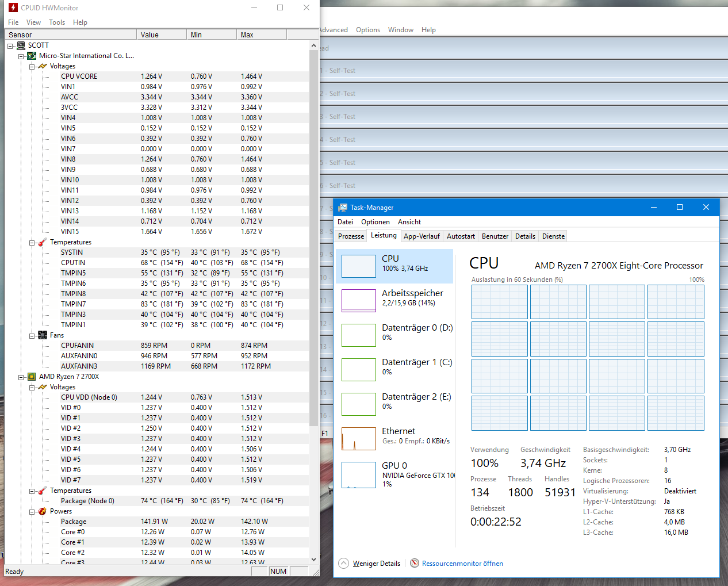The image size is (728, 586).
Task: Click the Weniger Details button
Action: tap(369, 564)
